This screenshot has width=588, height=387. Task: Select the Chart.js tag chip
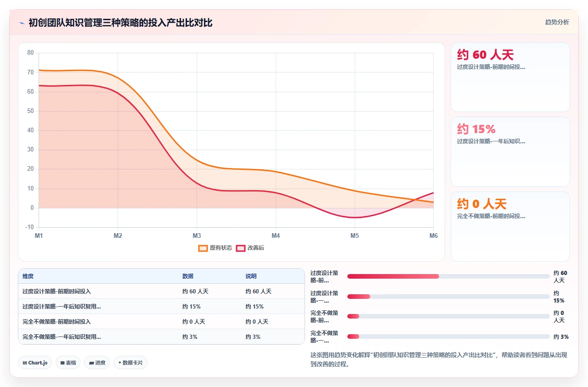pos(35,363)
